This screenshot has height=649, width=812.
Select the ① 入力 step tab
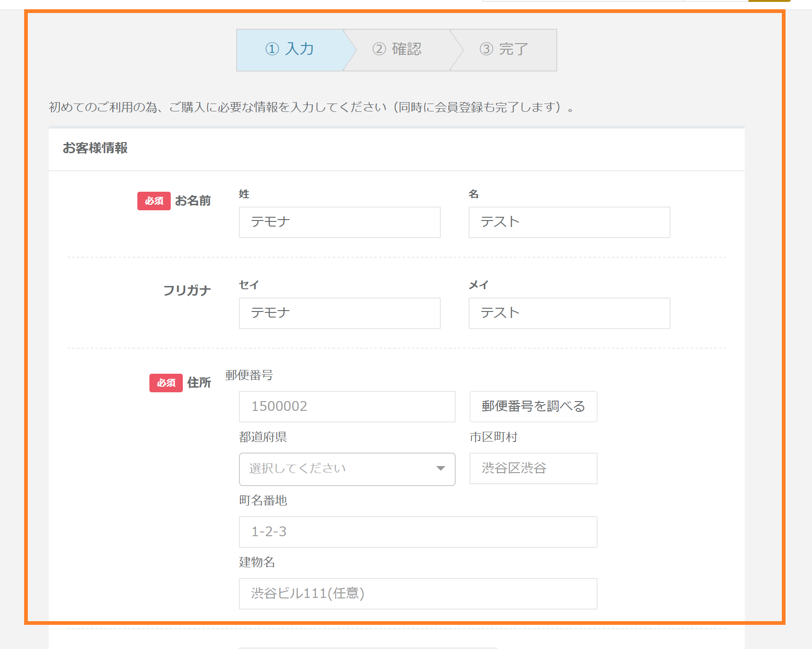pos(290,49)
